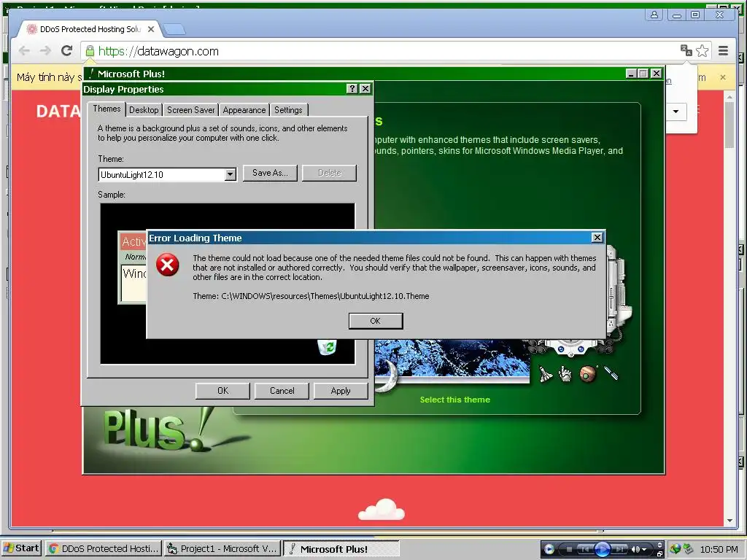Click the white cloud icon on the webpage
The height and width of the screenshot is (560, 747).
click(x=382, y=509)
